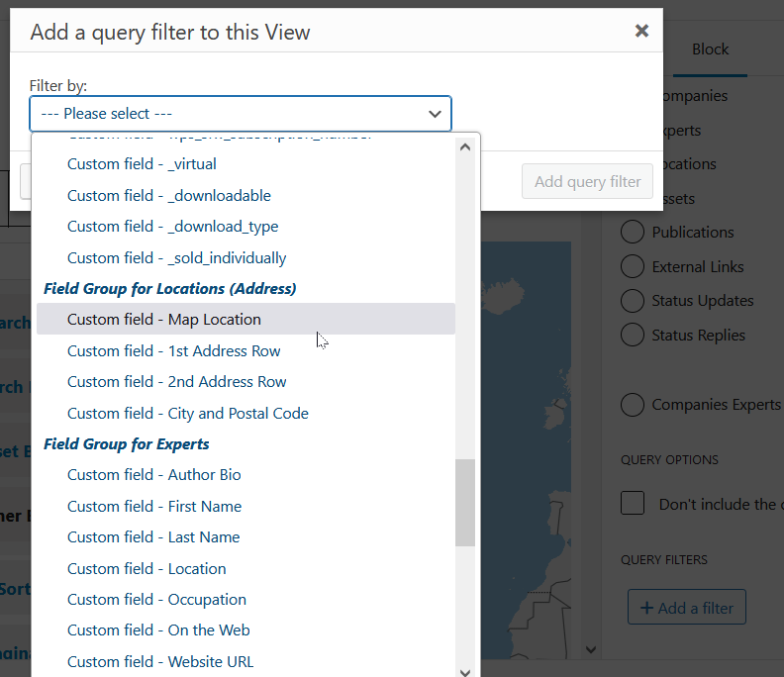Image resolution: width=784 pixels, height=677 pixels.
Task: Select Custom field - Location option
Action: [x=245, y=569]
